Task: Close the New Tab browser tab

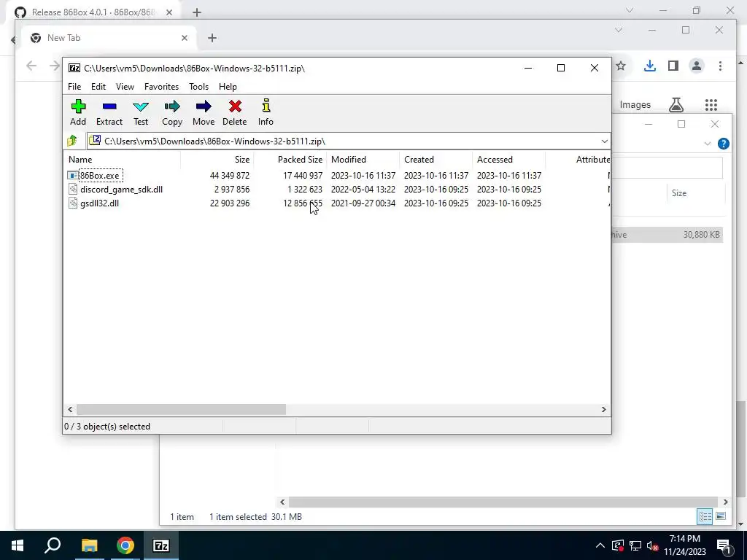Action: [185, 38]
